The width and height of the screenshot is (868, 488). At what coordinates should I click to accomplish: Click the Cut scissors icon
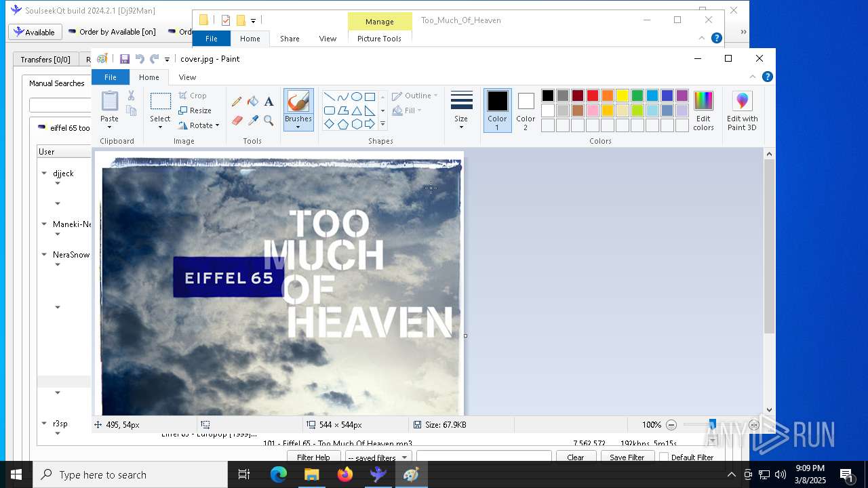pyautogui.click(x=132, y=96)
